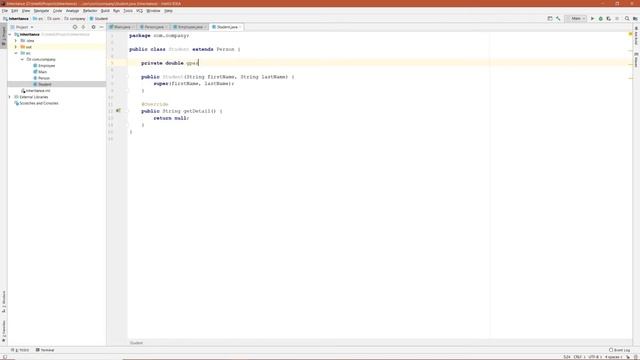Close the Employee.java tab

pyautogui.click(x=205, y=27)
